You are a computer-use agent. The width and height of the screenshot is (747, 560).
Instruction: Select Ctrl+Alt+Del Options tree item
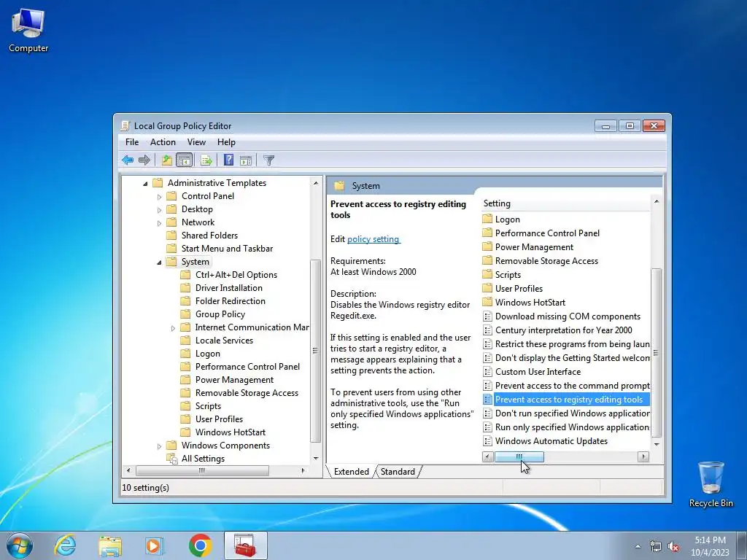click(x=236, y=275)
